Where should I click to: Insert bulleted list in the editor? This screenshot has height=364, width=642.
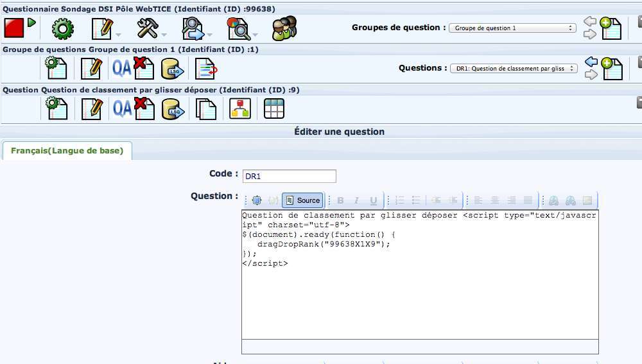(416, 200)
